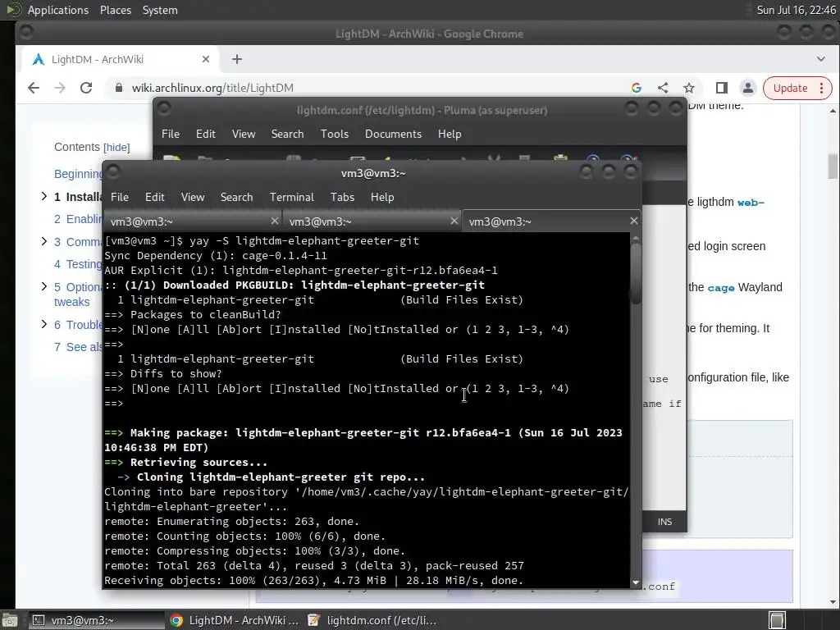Open Pluma Help menu
Viewport: 840px width, 630px height.
pos(449,134)
